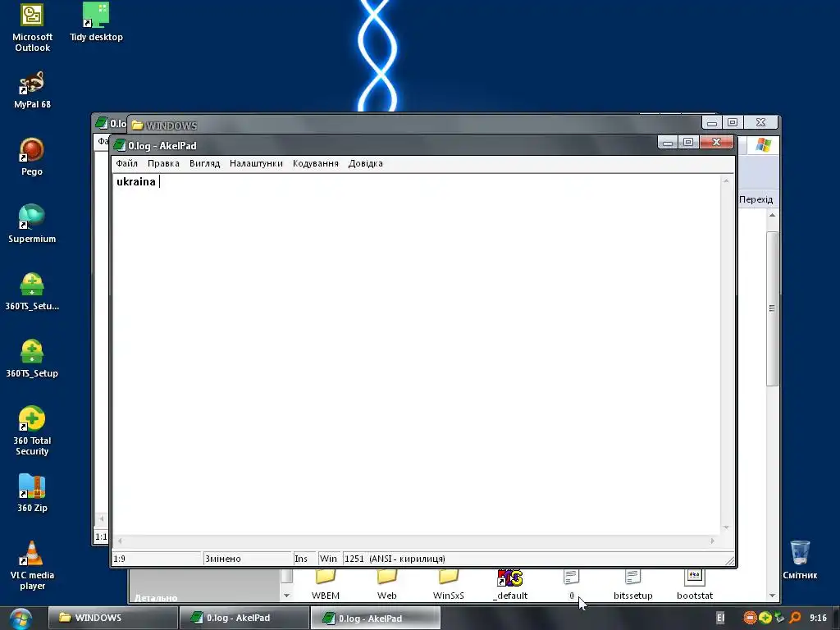Click the Windows flag logo in explorer
The image size is (840, 630).
click(763, 145)
